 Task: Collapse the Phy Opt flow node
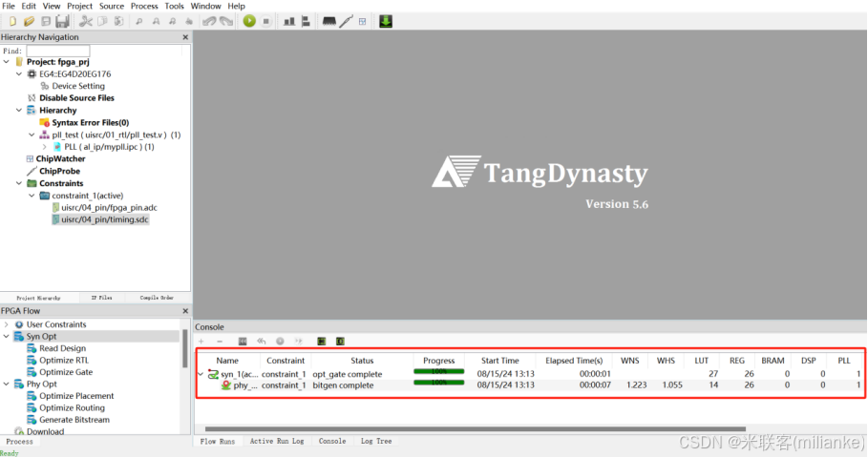point(7,384)
